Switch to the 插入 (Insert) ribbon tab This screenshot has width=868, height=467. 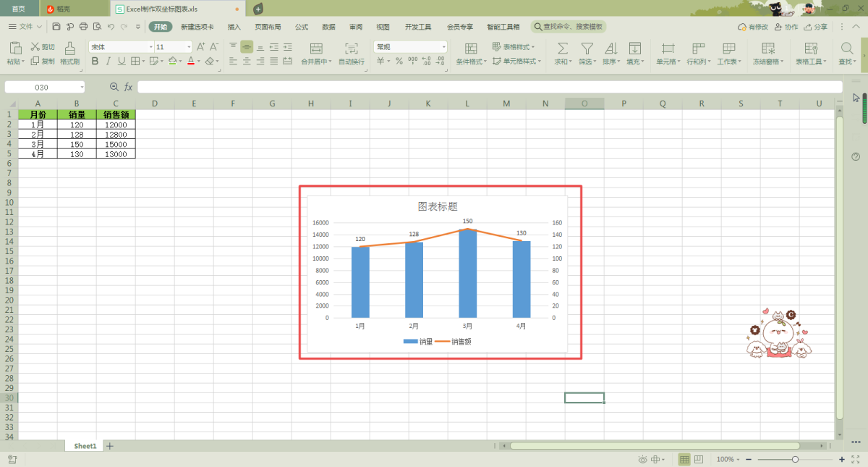tap(234, 27)
